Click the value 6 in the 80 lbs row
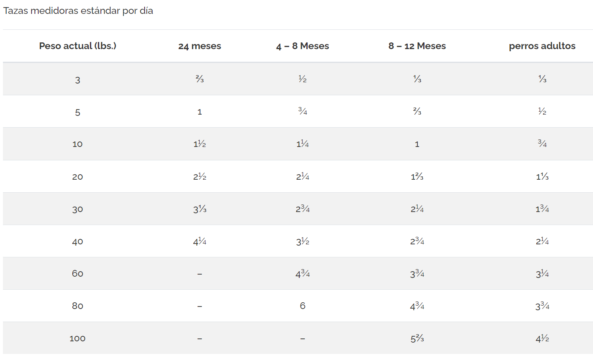593x364 pixels. pyautogui.click(x=303, y=306)
